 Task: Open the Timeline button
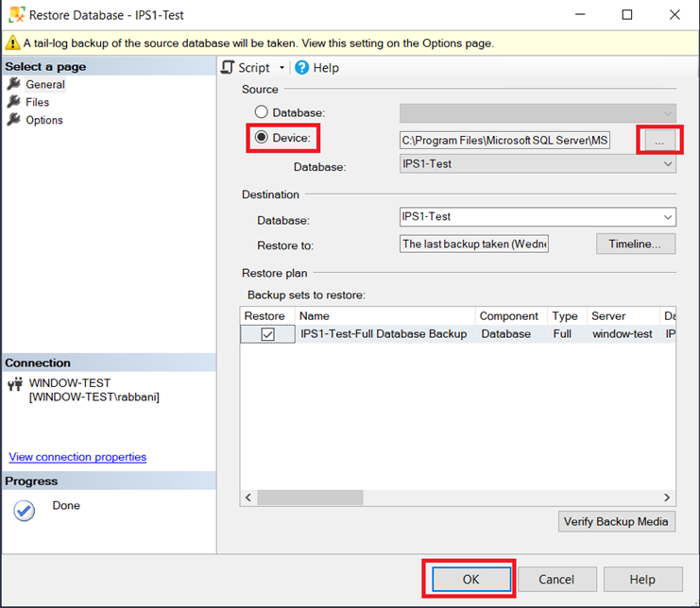[x=635, y=244]
